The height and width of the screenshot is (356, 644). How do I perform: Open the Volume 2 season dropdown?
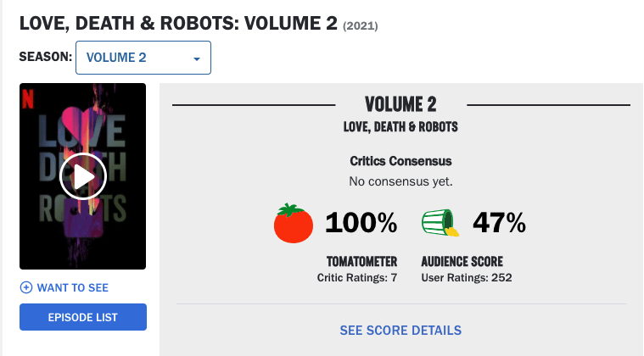tap(143, 58)
